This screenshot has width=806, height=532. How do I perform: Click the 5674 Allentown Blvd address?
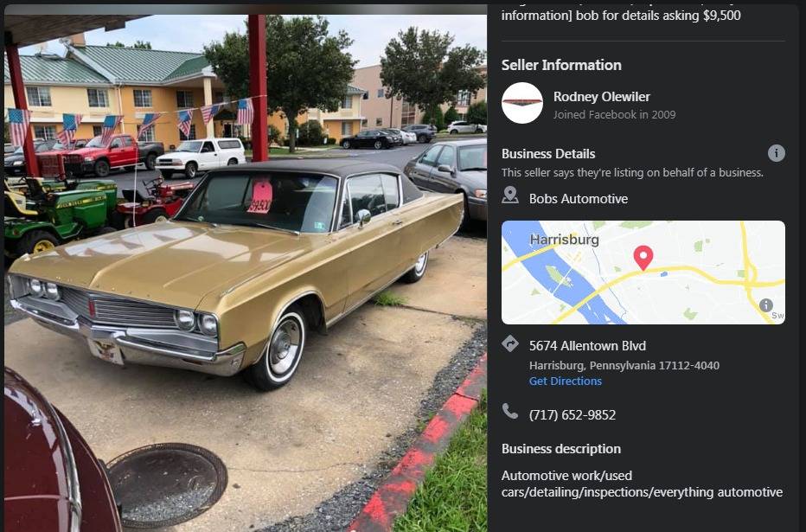click(x=587, y=346)
